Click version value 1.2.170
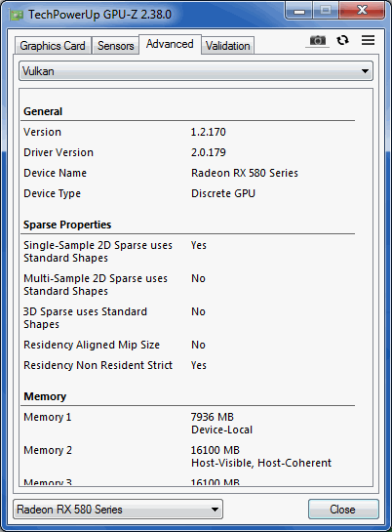392x532 pixels. [208, 132]
